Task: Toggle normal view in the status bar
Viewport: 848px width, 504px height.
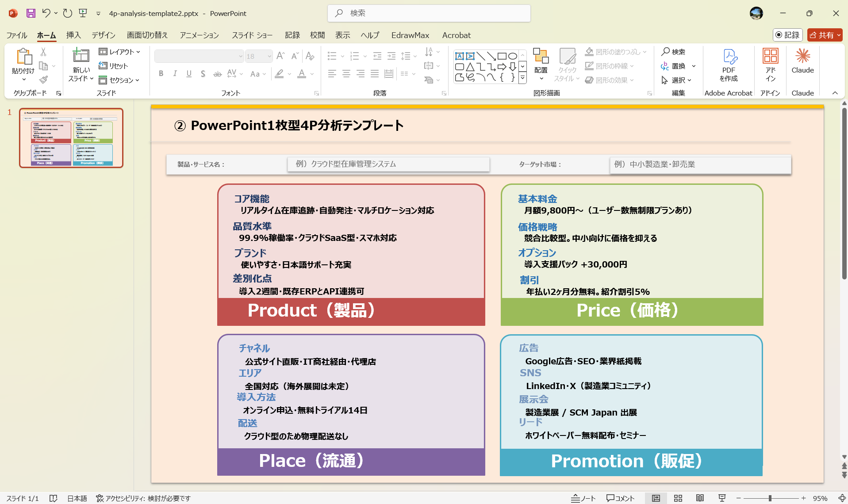Action: [x=656, y=498]
